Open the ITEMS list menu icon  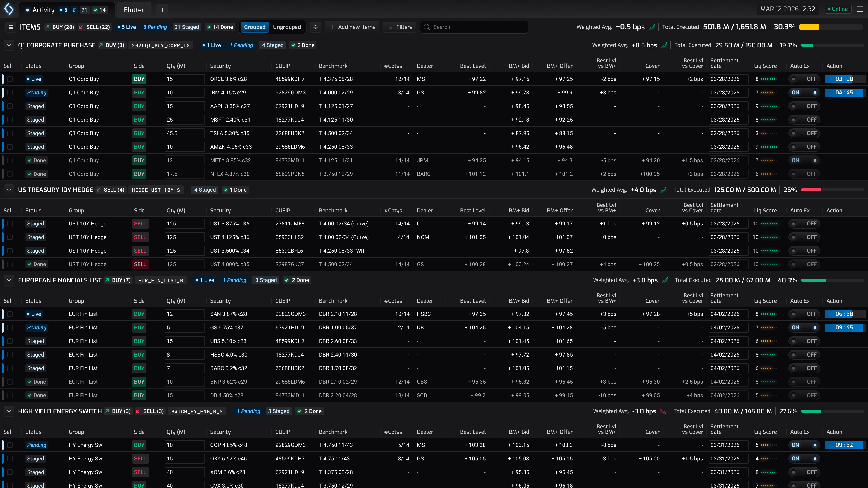(x=11, y=27)
